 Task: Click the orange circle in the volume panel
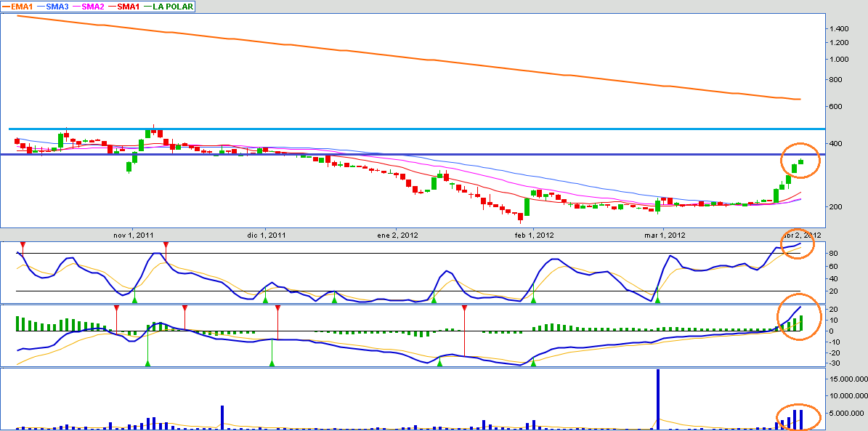point(798,417)
